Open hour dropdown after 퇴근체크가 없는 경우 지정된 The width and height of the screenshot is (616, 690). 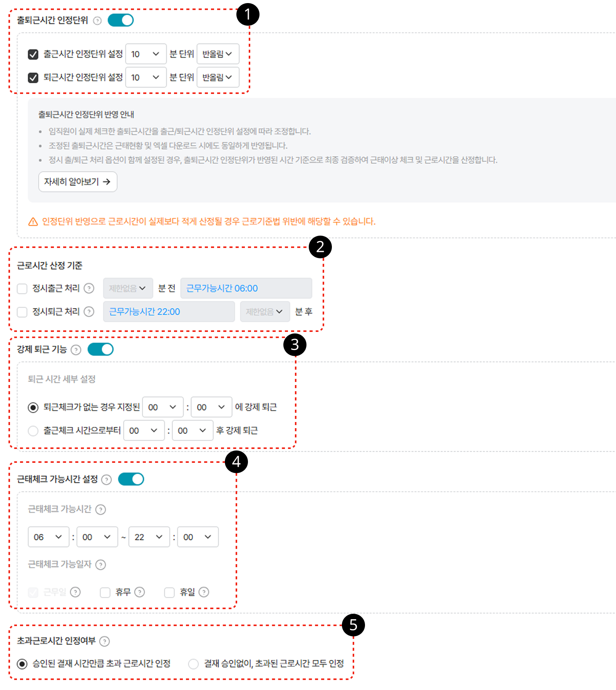[x=163, y=407]
